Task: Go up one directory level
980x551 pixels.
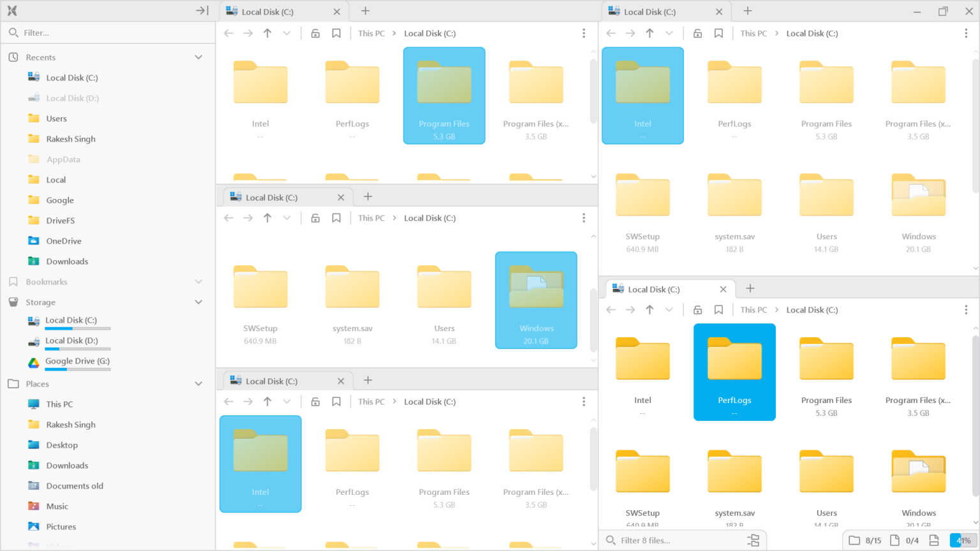Action: coord(267,33)
